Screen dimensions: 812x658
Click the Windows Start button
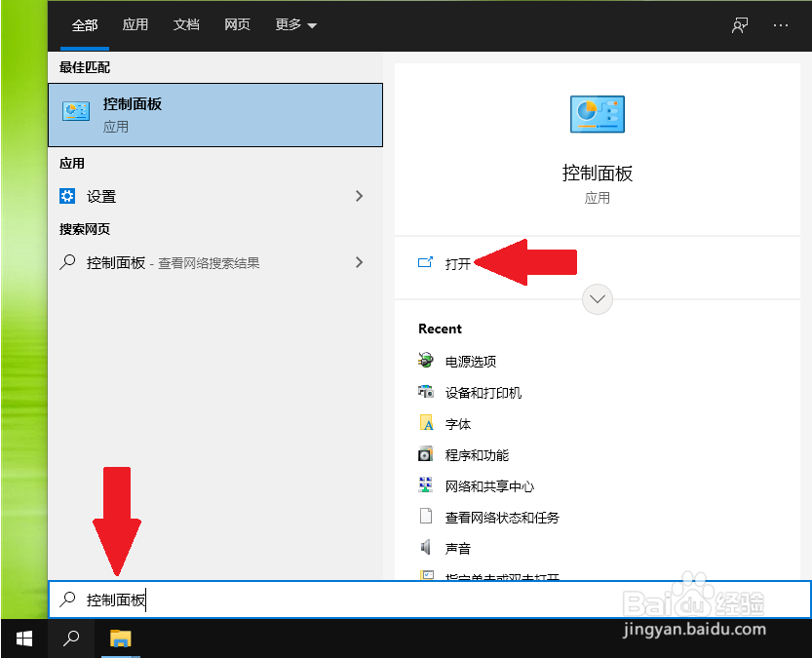point(24,639)
